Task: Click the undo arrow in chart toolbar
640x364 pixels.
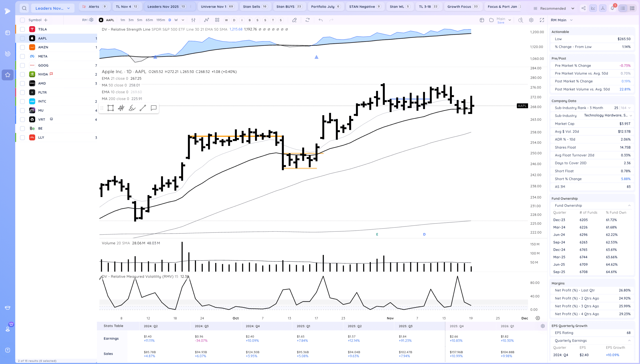Action: [x=320, y=20]
